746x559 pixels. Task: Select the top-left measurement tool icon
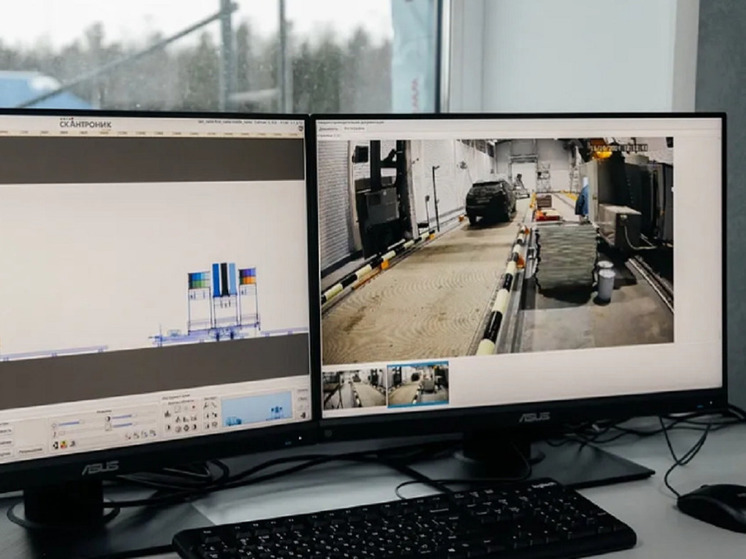coord(206,405)
